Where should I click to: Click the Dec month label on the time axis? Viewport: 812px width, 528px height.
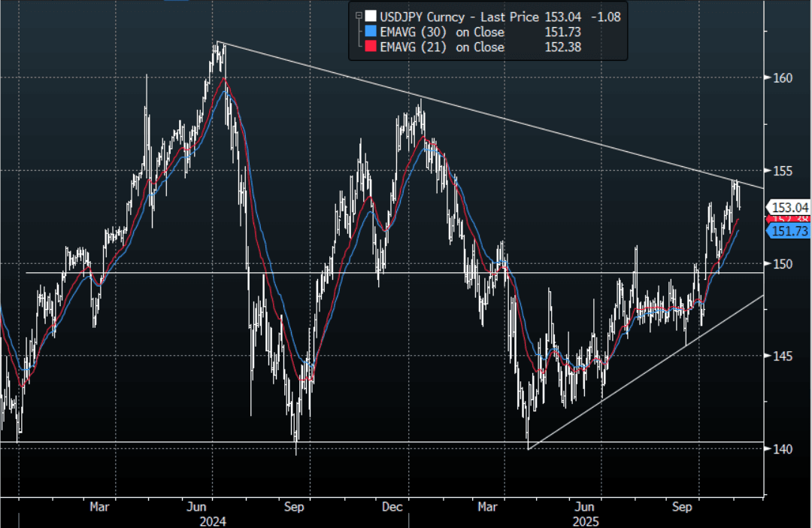click(392, 507)
